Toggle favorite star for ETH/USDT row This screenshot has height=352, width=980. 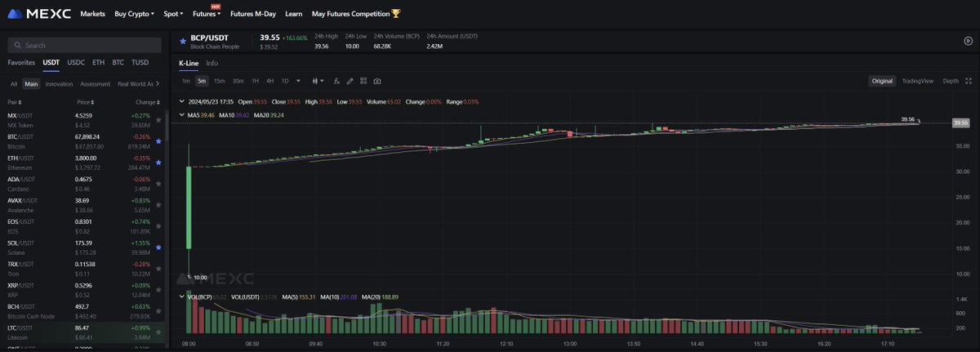click(158, 163)
